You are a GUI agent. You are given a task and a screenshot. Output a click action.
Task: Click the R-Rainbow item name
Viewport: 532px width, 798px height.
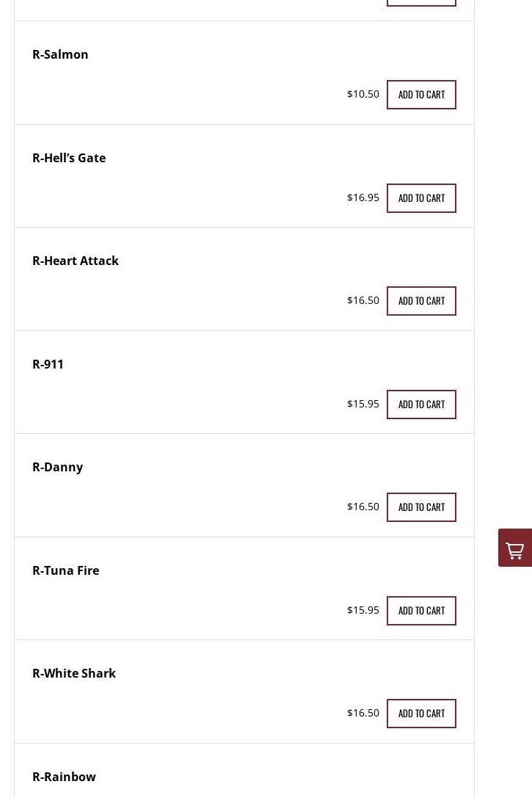[64, 777]
